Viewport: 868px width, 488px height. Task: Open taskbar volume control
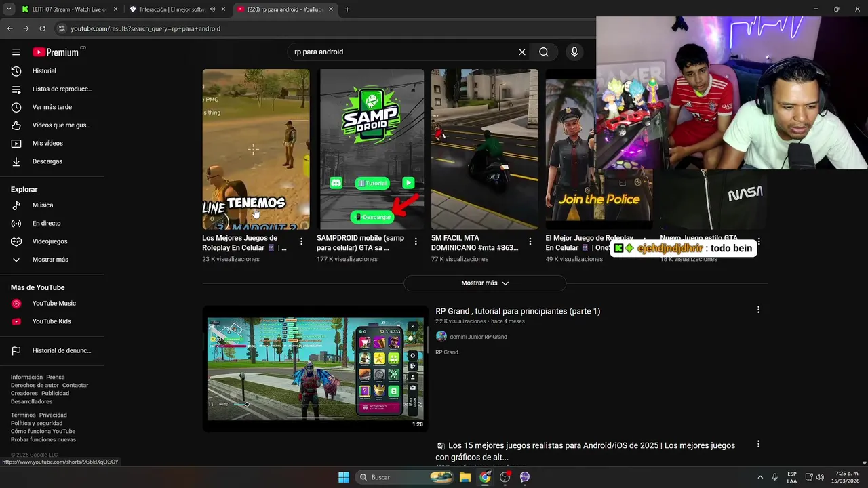pos(820,477)
